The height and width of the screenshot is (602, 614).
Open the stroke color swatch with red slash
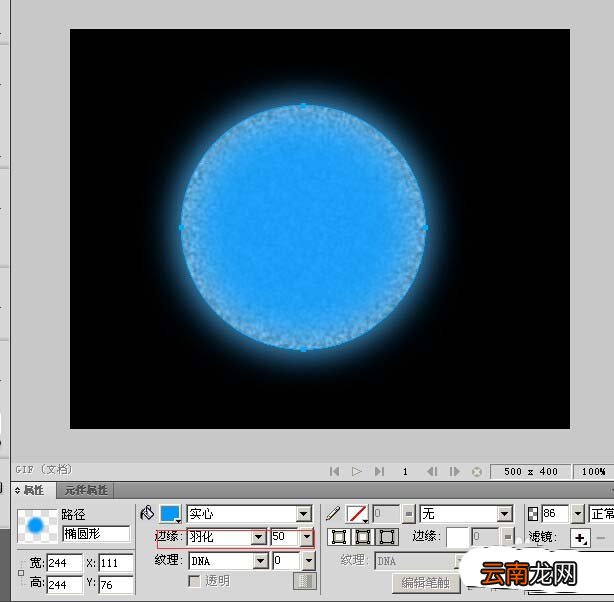357,513
